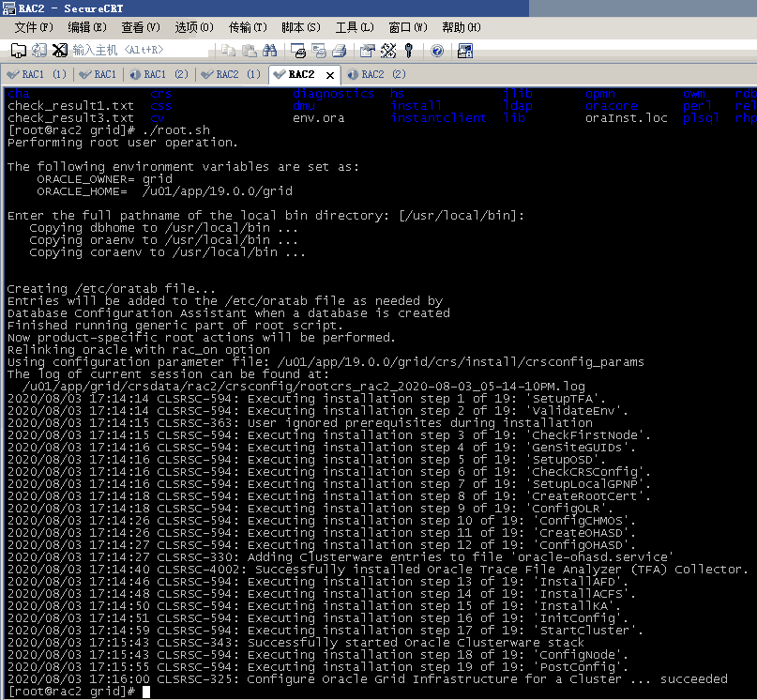Viewport: 757px width, 700px height.
Task: Click the 'CLSRSC-343' message code
Action: 197,643
